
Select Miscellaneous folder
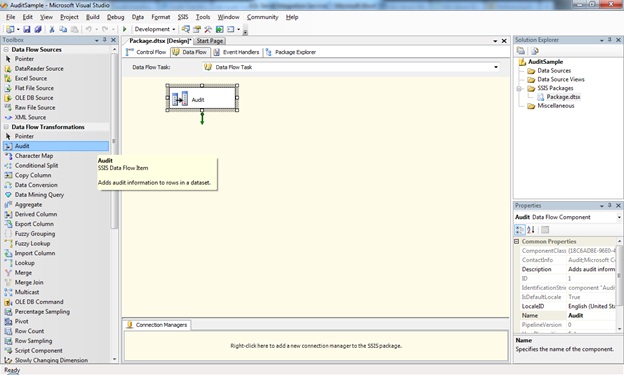[x=556, y=106]
